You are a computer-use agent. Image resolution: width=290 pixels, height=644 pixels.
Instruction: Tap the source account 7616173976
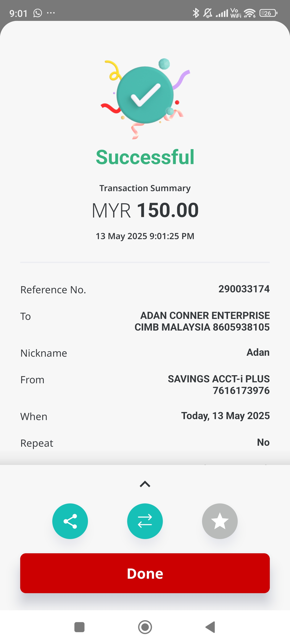coord(241,390)
